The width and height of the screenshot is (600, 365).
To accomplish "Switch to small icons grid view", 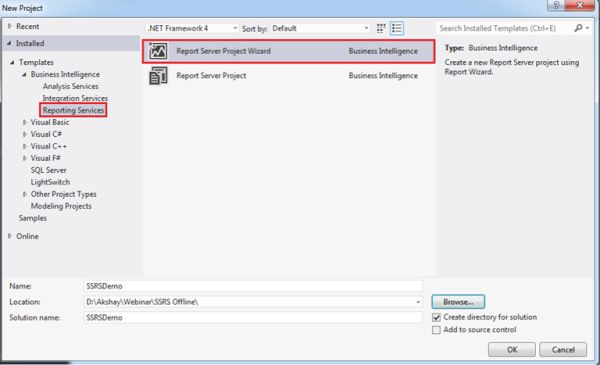I will click(x=381, y=28).
